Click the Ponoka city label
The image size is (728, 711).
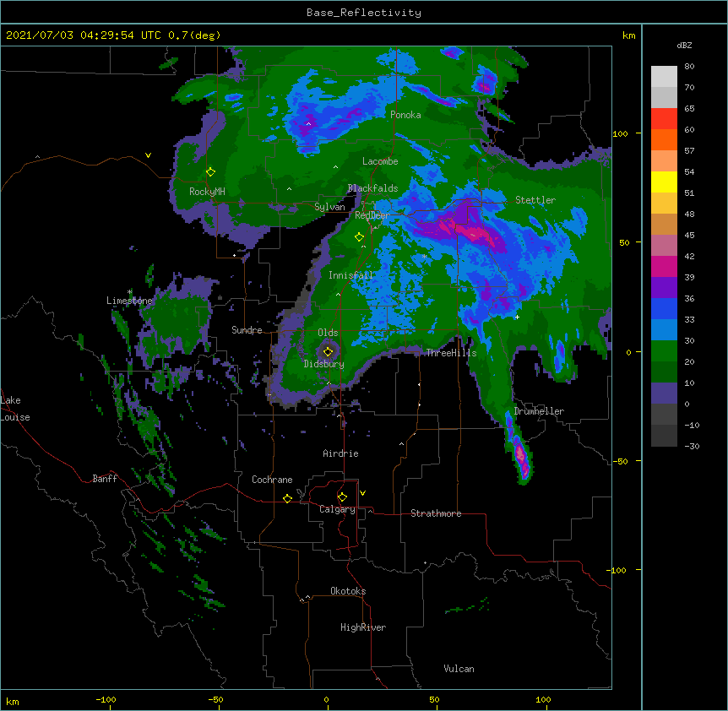405,115
